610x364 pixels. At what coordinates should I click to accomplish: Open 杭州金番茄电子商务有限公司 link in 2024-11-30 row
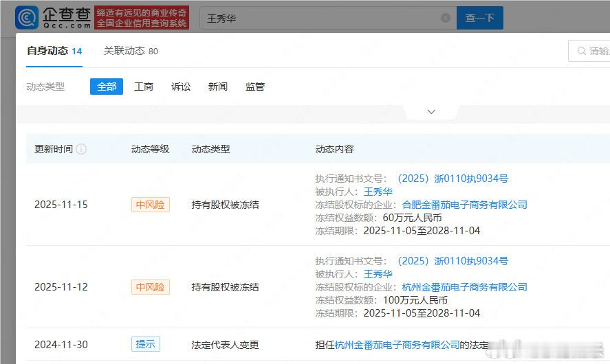click(397, 345)
